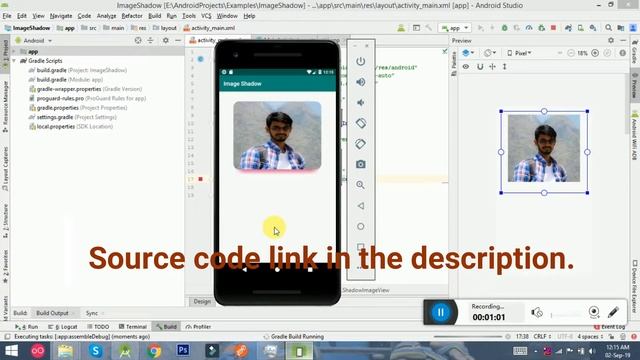640x360 pixels.
Task: Open Chrome from the Windows taskbar
Action: 154,351
